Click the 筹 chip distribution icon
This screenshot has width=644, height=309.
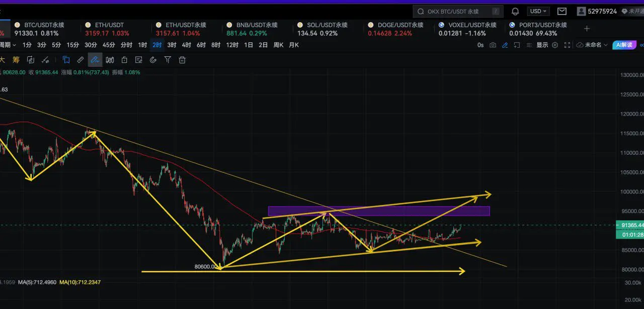16,60
